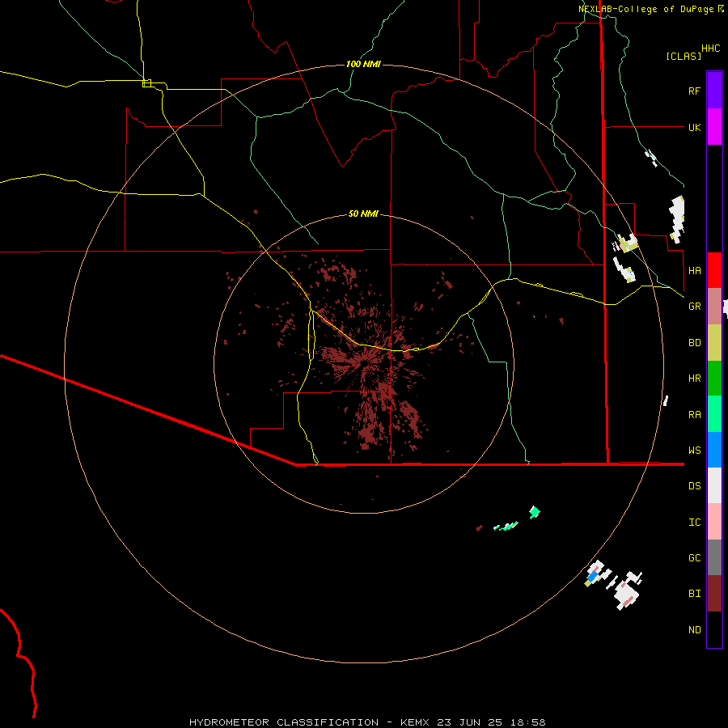Click the RF legend label
The height and width of the screenshot is (728, 728).
pos(694,91)
